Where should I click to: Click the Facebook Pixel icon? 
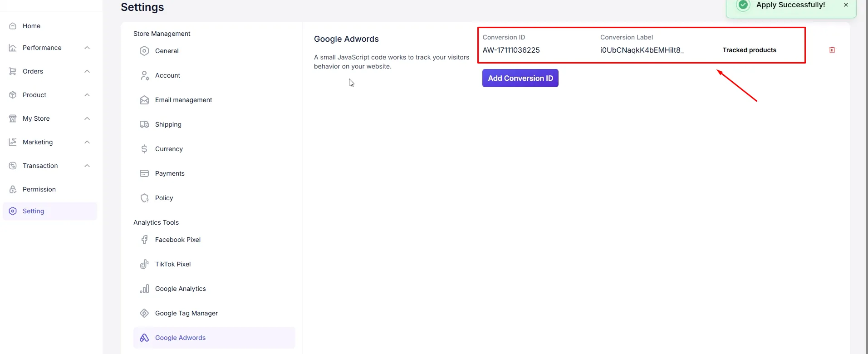click(x=144, y=240)
